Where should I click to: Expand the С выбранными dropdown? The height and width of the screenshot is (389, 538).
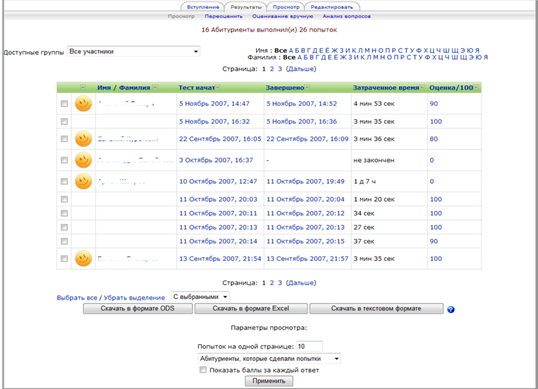(x=200, y=297)
